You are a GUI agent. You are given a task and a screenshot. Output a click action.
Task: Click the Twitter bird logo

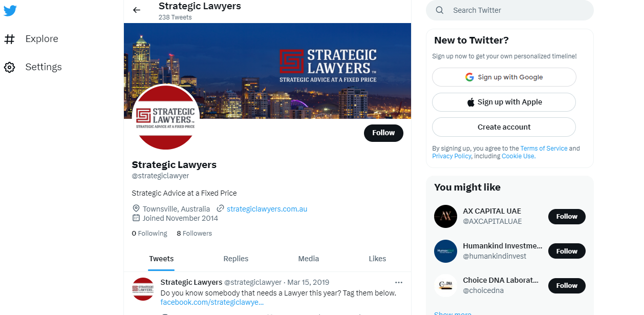(10, 11)
